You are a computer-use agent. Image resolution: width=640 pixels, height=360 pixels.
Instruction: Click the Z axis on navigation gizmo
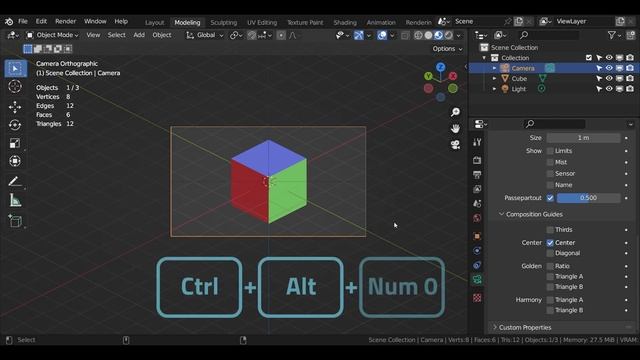(x=440, y=67)
